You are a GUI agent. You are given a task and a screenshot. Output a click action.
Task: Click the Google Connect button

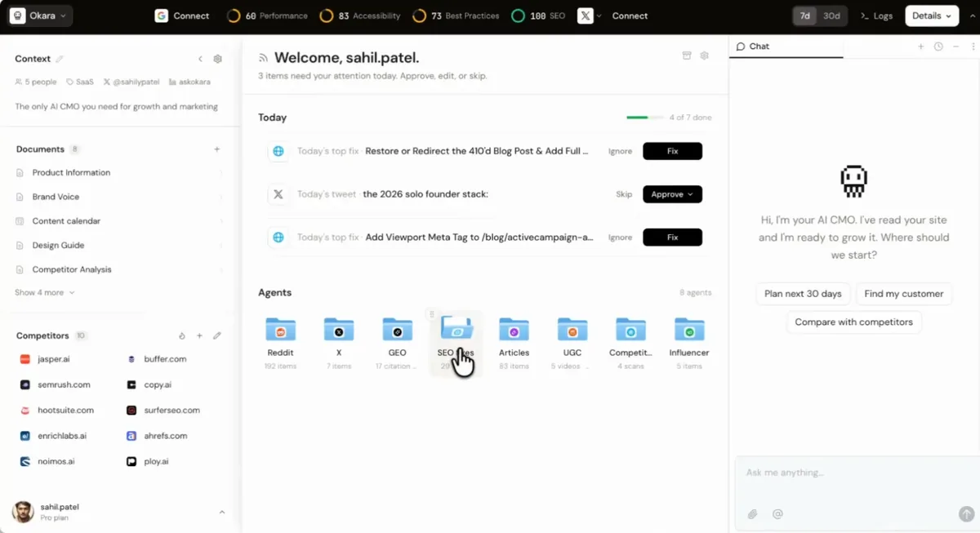182,16
